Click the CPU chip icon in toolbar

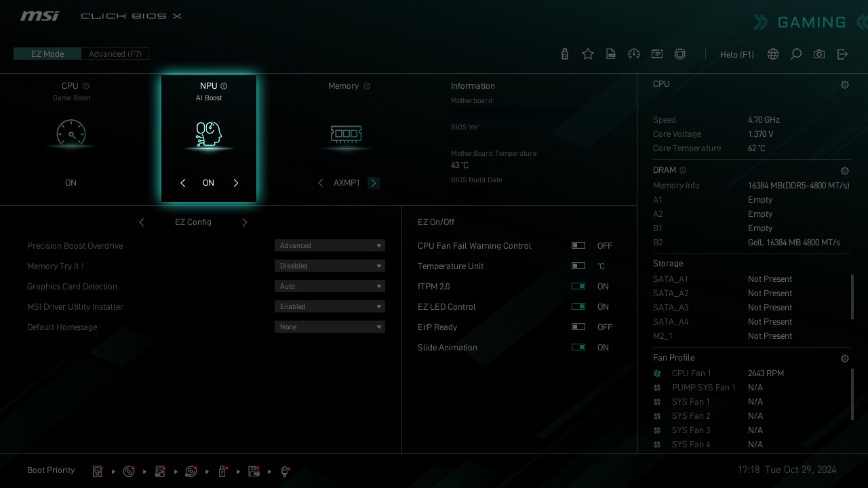click(680, 54)
